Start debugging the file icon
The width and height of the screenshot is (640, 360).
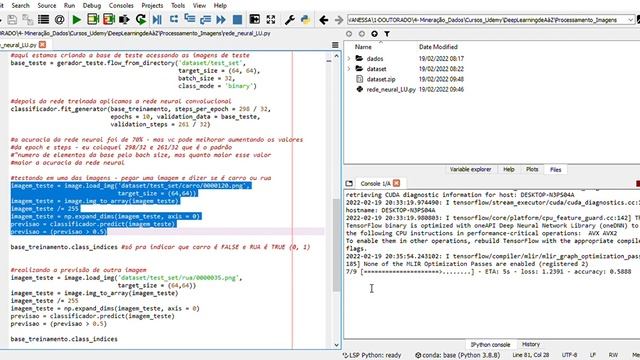tap(157, 20)
